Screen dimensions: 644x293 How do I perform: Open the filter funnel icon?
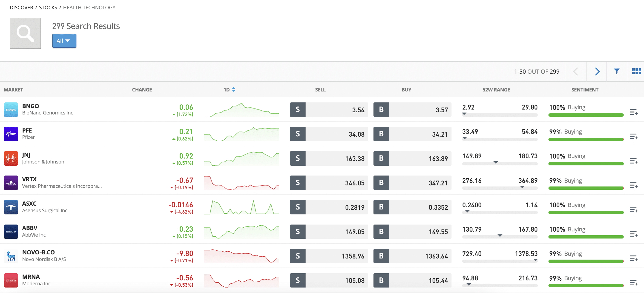(617, 71)
